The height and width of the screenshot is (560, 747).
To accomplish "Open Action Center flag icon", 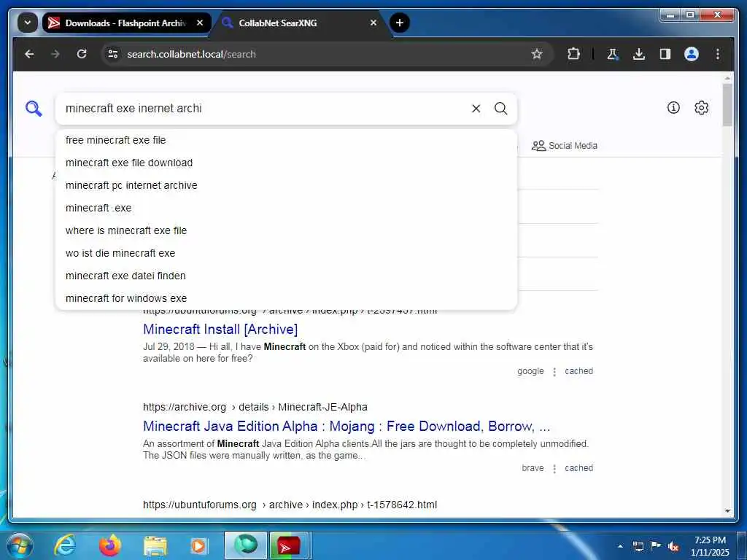I will [656, 546].
